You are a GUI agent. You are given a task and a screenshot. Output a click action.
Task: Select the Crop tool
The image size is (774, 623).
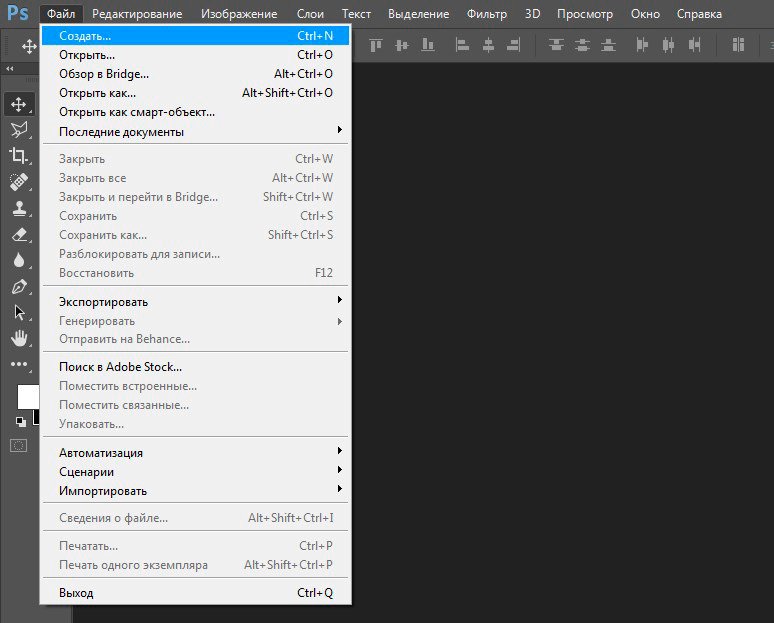(x=19, y=156)
